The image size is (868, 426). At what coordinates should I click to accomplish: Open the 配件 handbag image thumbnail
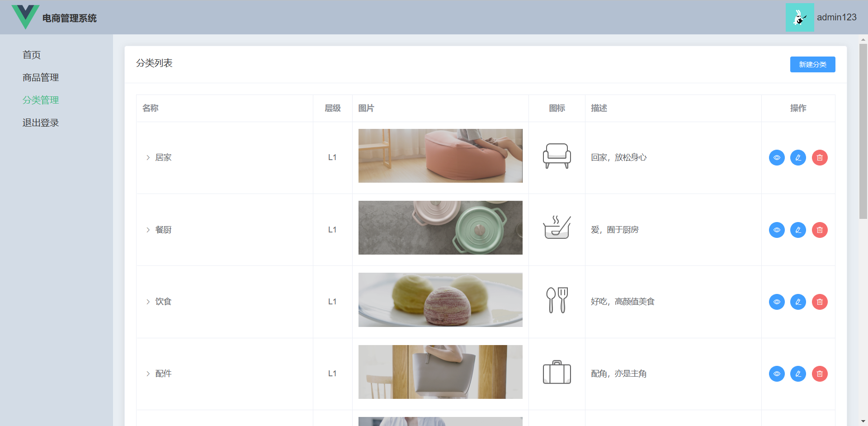click(440, 372)
